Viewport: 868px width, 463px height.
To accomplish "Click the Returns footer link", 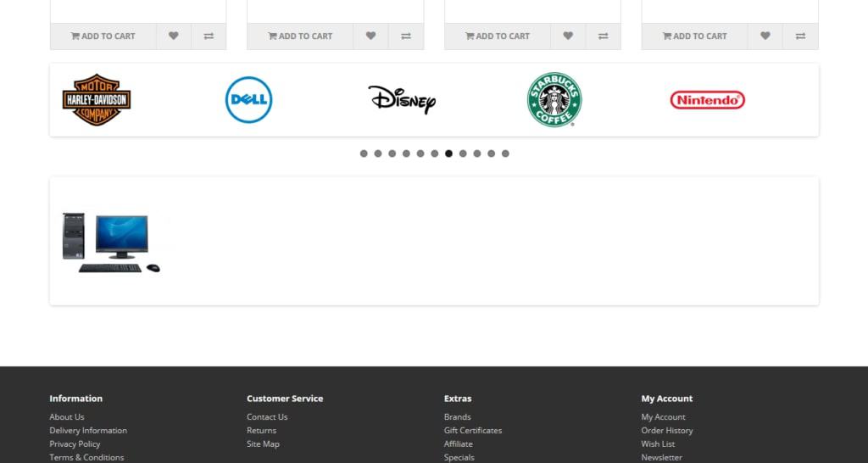I will (261, 430).
